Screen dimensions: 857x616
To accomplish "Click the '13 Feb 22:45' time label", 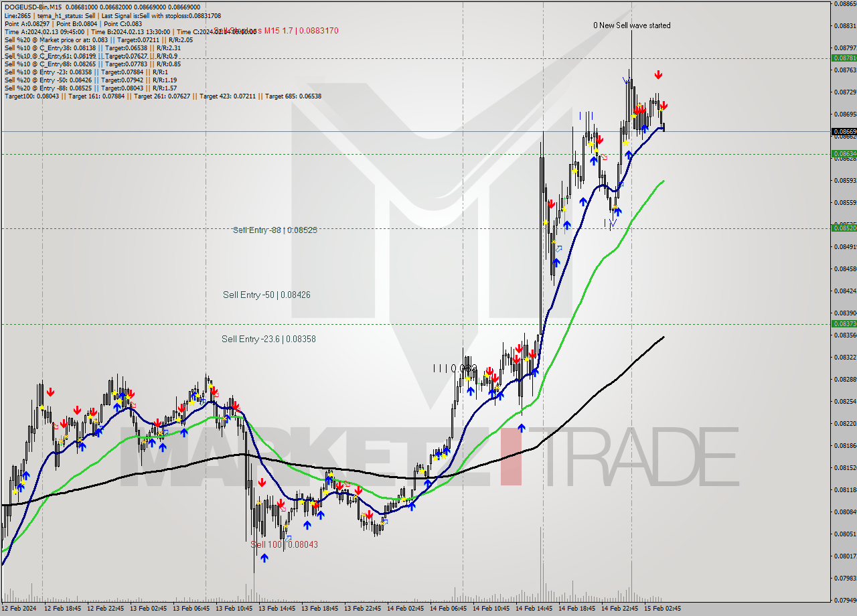I will (363, 609).
